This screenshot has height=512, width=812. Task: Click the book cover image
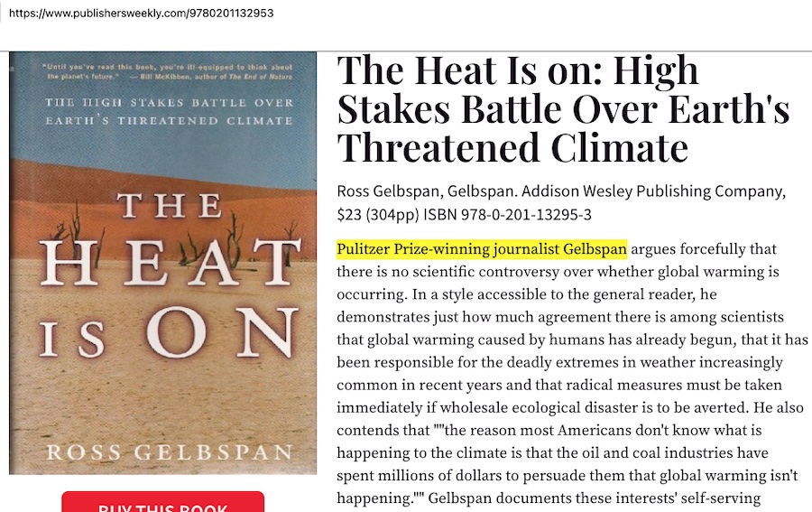click(x=163, y=262)
